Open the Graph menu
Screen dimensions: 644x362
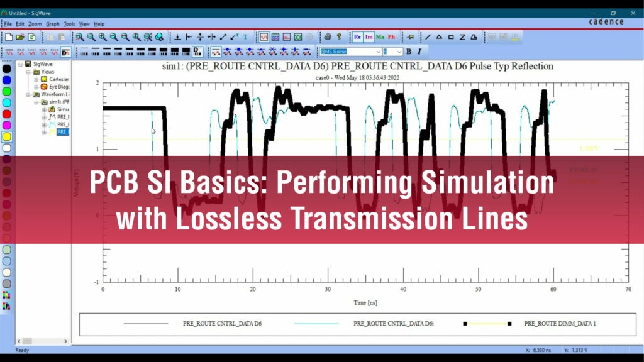(x=53, y=23)
